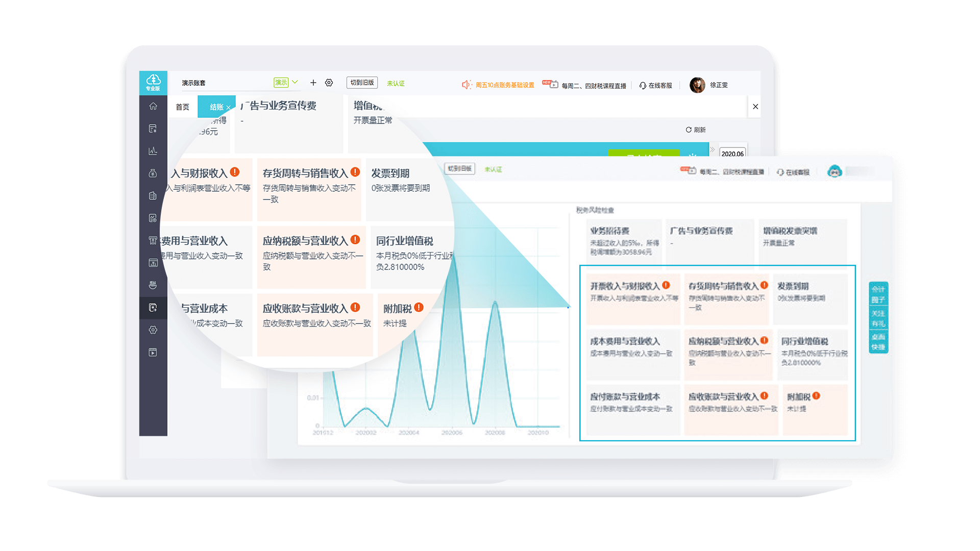Viewport: 980px width, 551px height.
Task: Open the top bar gear settings icon
Action: [329, 83]
